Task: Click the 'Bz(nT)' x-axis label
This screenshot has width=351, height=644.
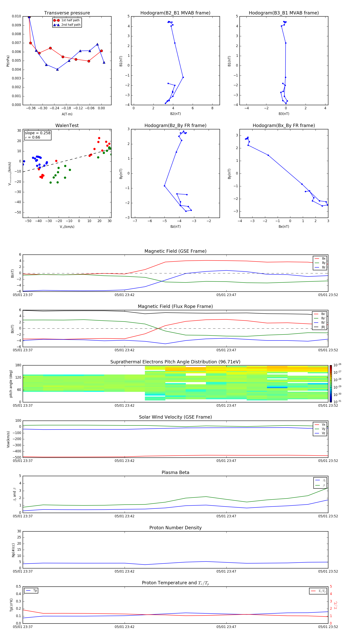Action: 175,227
